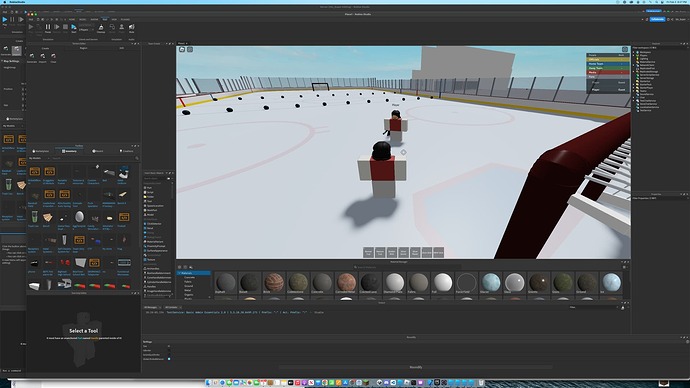Toggle the bottom checkbox in Settings panel

[x=169, y=359]
